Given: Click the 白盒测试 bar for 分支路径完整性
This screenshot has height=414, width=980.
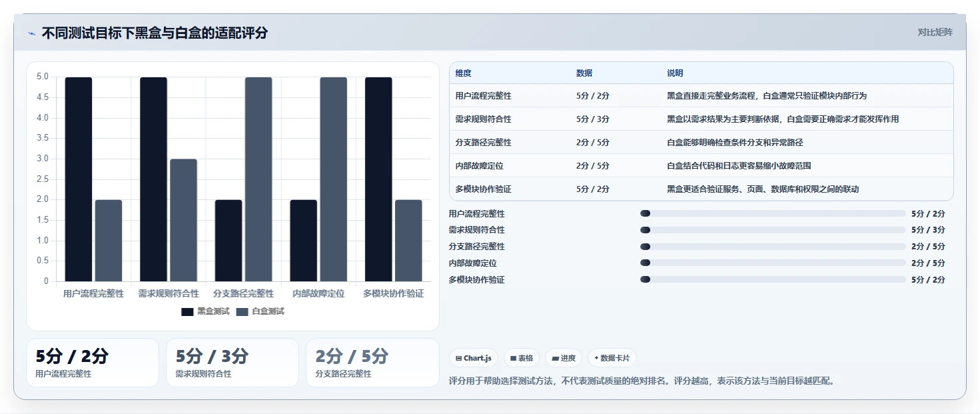Looking at the screenshot, I should pyautogui.click(x=258, y=179).
